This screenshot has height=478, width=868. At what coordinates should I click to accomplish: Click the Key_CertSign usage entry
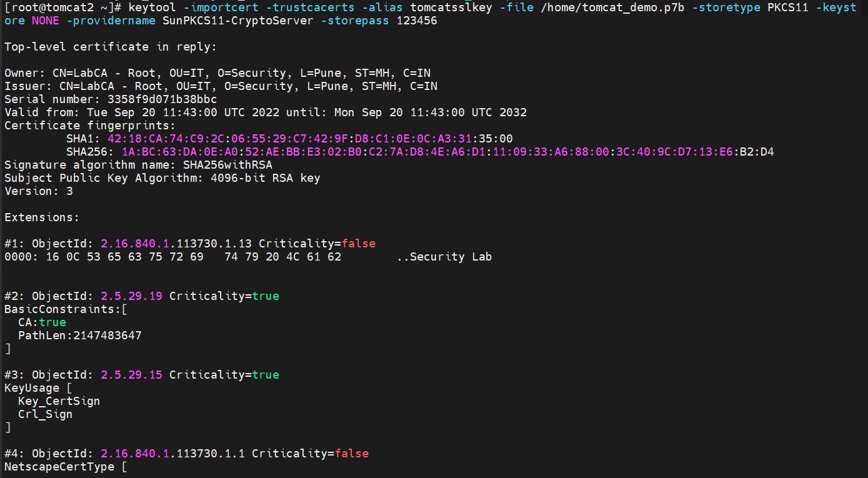pyautogui.click(x=59, y=401)
